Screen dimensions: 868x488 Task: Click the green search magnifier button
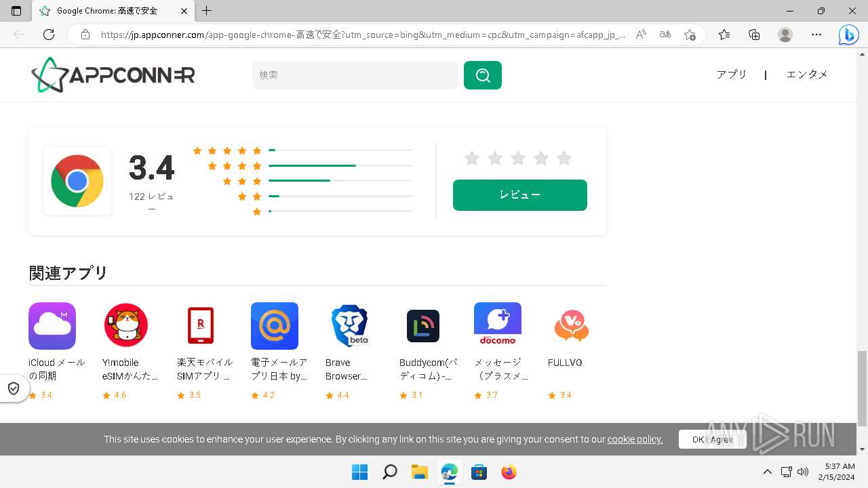click(x=483, y=75)
